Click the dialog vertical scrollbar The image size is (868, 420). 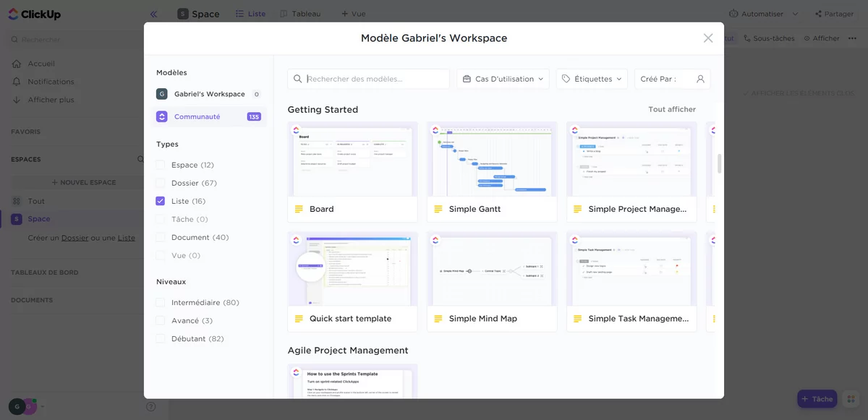pyautogui.click(x=720, y=164)
